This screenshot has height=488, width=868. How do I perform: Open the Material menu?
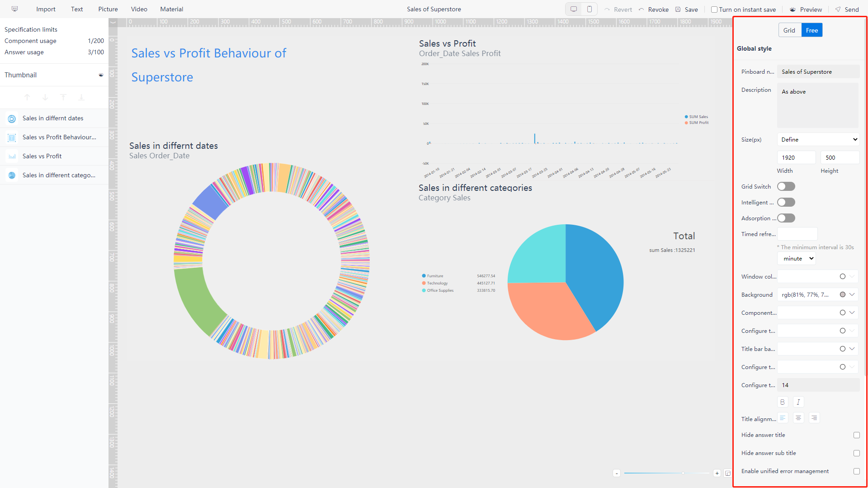pos(172,9)
